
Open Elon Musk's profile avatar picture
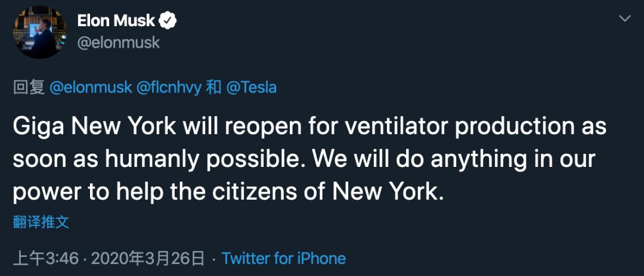[x=40, y=32]
